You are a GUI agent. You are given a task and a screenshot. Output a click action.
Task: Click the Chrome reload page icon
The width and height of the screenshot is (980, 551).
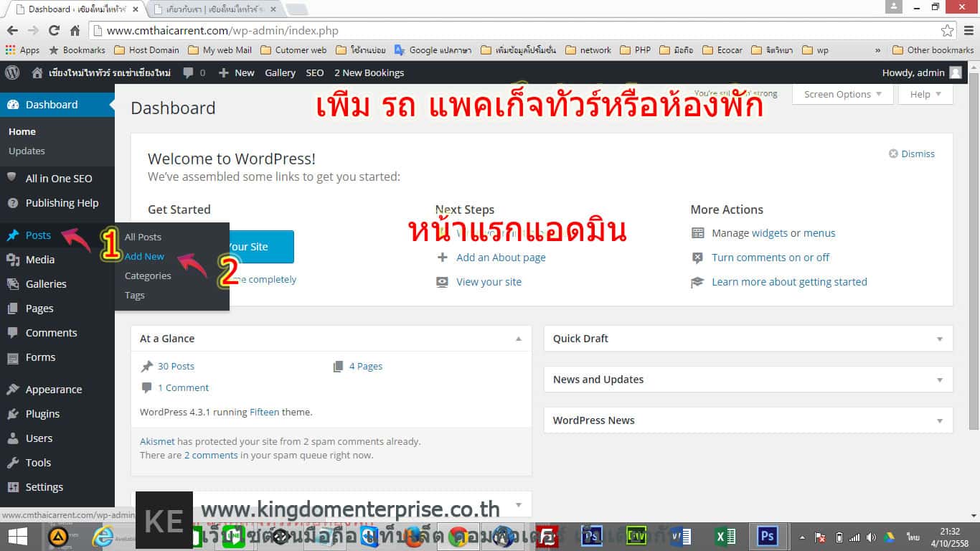54,31
